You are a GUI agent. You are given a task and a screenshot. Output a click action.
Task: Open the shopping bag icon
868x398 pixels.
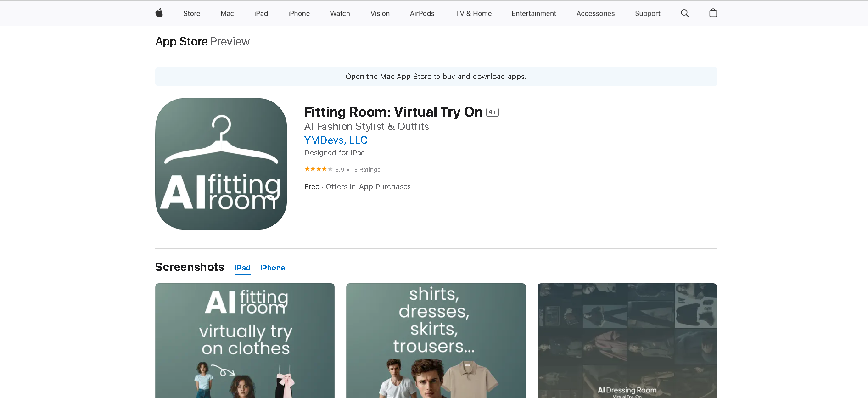click(x=713, y=13)
